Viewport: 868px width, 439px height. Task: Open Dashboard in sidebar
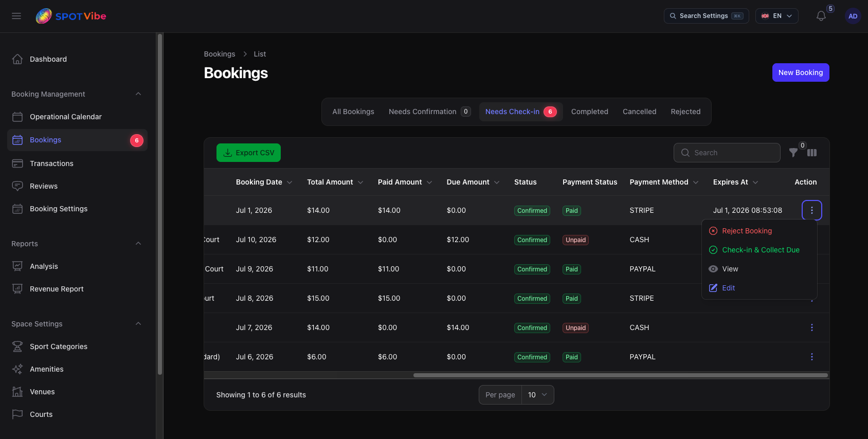coord(77,59)
